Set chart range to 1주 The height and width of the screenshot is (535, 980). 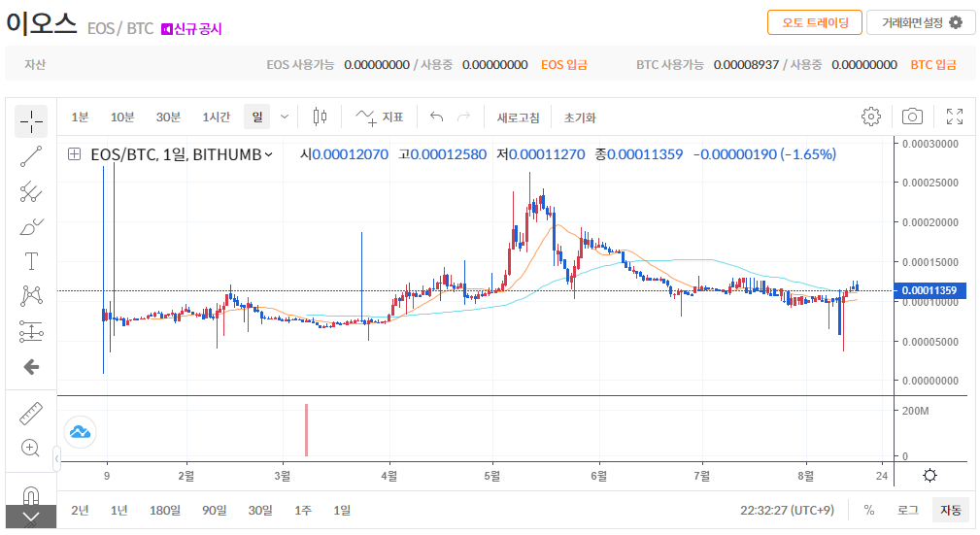pyautogui.click(x=303, y=511)
